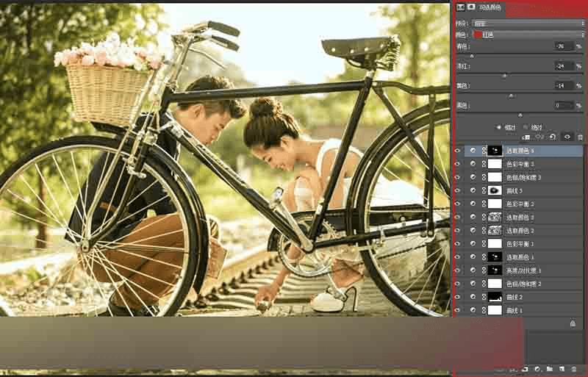
Task: Click the new adjustment layer icon at the layers panel bottom
Action: [537, 370]
